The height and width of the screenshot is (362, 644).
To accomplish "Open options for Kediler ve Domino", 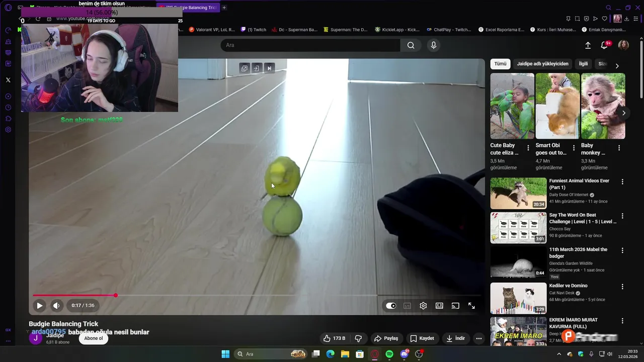I will pyautogui.click(x=622, y=287).
